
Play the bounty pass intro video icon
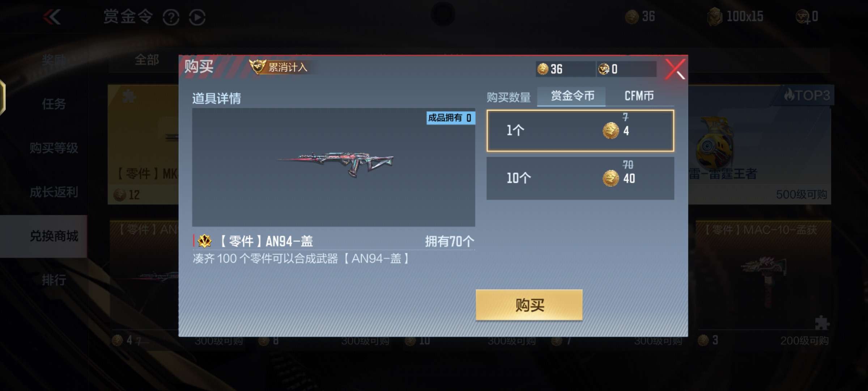click(x=197, y=17)
